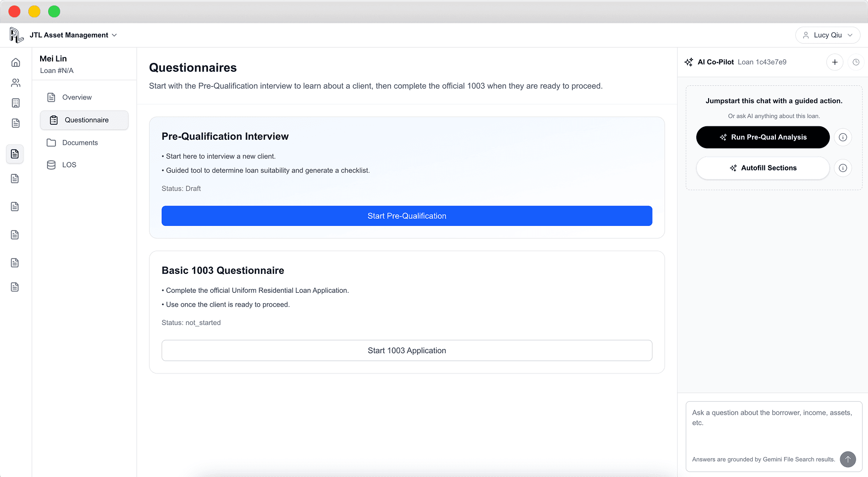Click the info icon next to Autofill Sections
The width and height of the screenshot is (868, 477).
(843, 168)
